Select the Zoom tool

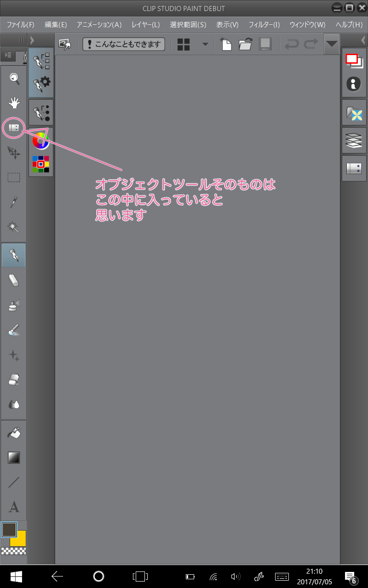coord(13,78)
